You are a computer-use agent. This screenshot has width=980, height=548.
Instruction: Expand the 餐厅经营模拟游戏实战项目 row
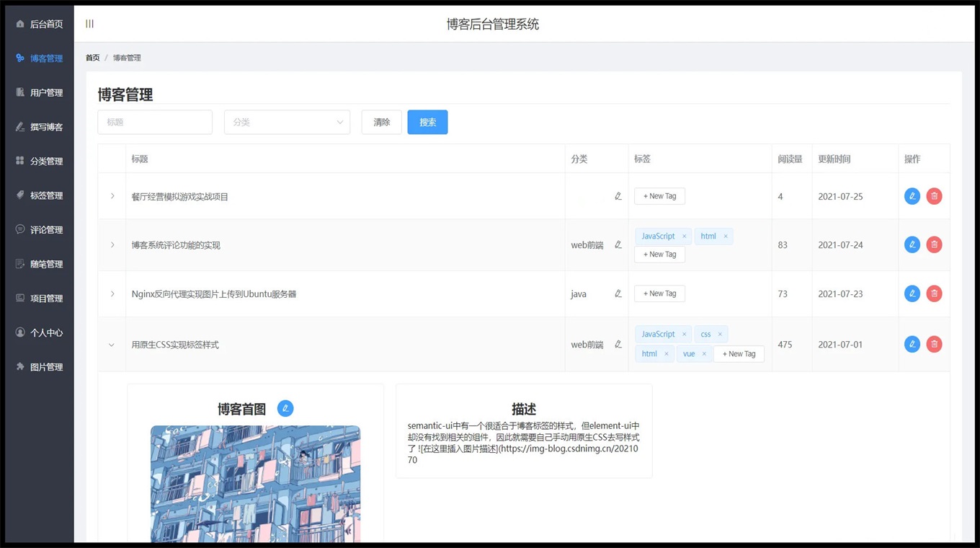(x=112, y=196)
